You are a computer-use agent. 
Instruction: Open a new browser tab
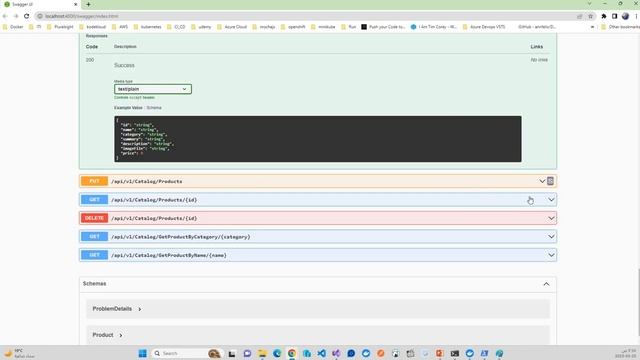[88, 4]
